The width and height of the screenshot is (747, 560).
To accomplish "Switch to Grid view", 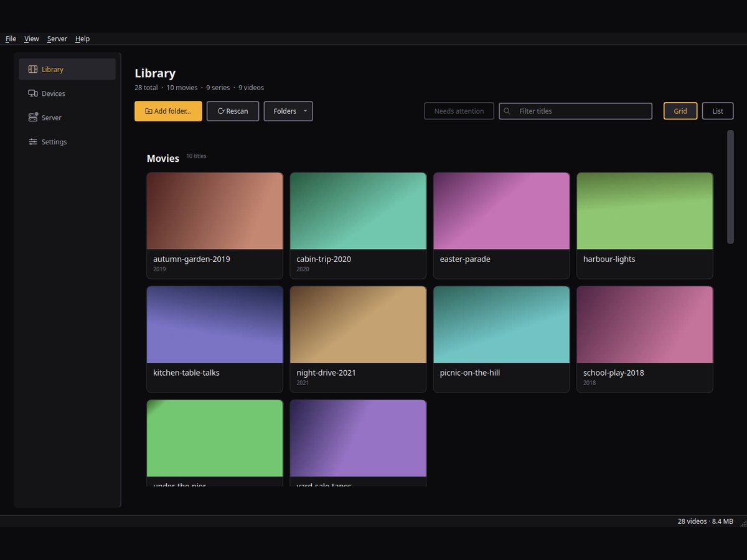I will point(680,111).
